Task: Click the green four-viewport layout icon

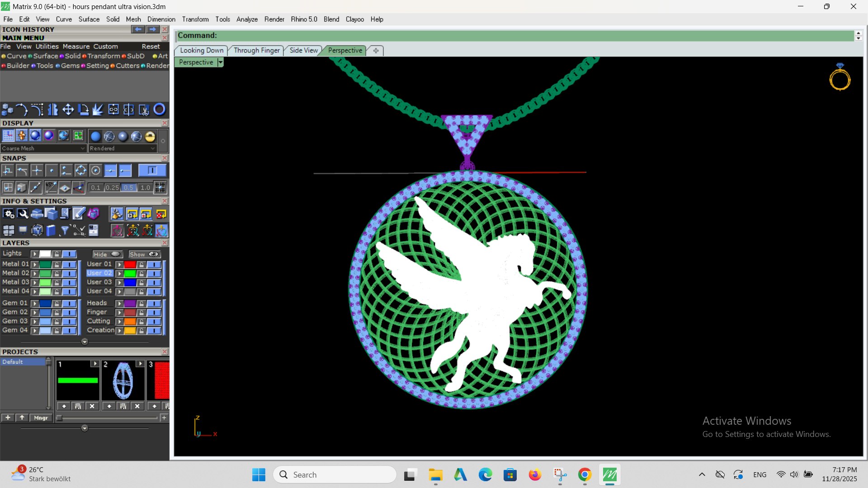Action: point(78,136)
